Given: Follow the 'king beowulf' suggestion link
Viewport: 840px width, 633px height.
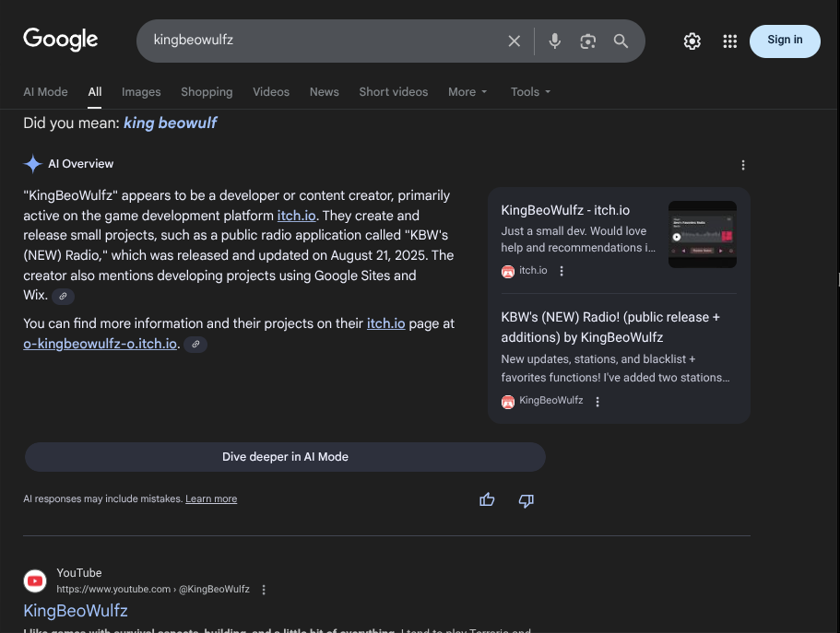Looking at the screenshot, I should (x=170, y=123).
